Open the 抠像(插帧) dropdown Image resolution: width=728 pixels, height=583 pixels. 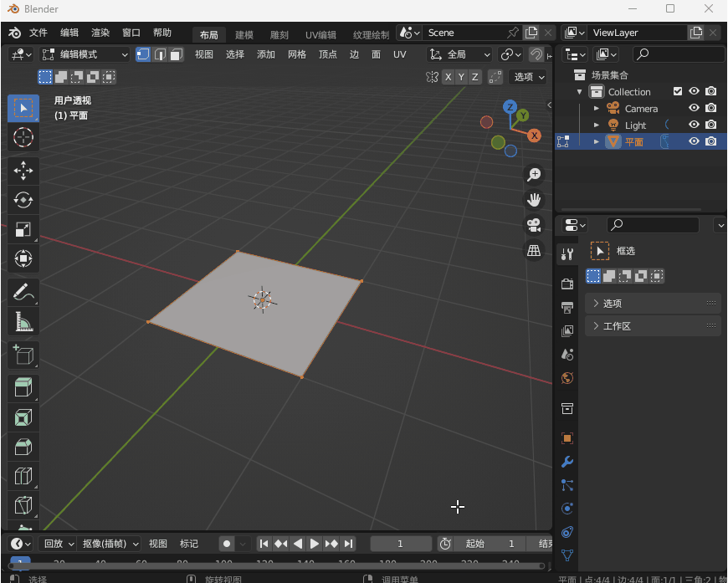(110, 544)
